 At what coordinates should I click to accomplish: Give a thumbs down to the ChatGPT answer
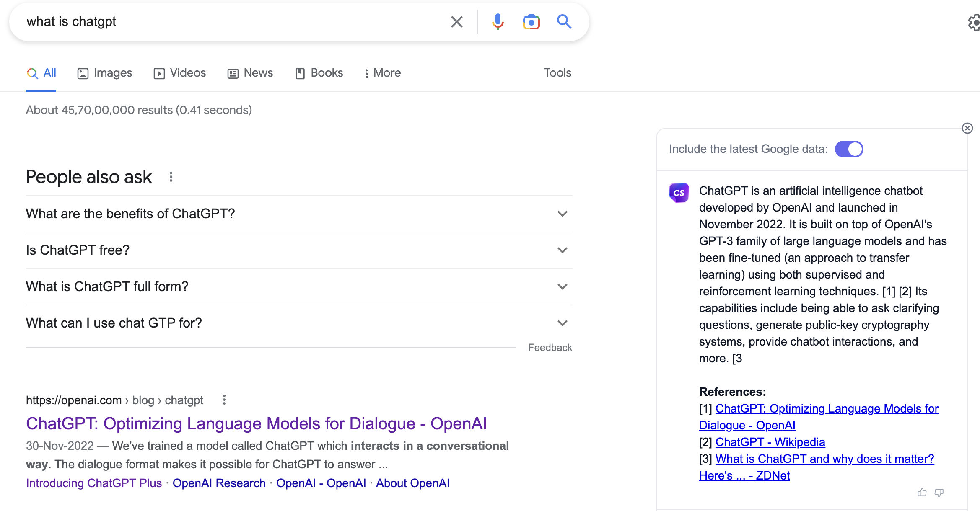tap(939, 493)
